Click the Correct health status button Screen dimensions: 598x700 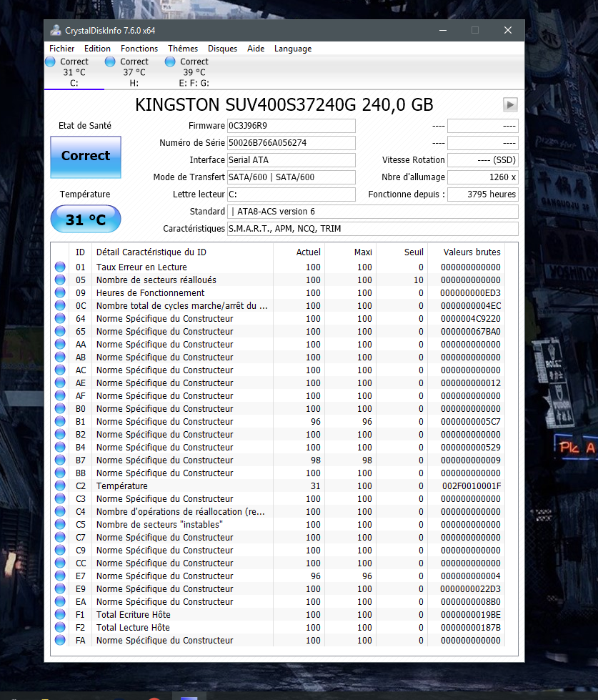(86, 157)
